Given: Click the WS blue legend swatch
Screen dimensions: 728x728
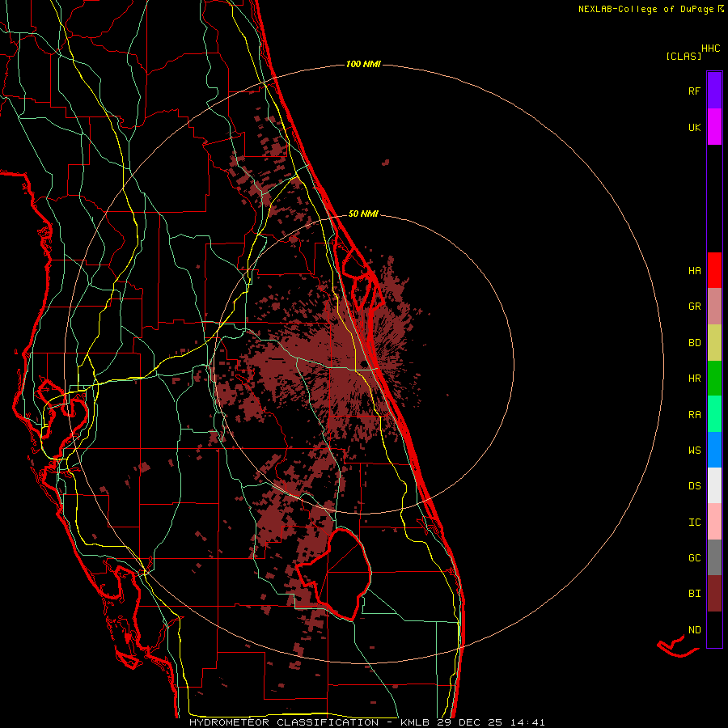Looking at the screenshot, I should pos(714,450).
